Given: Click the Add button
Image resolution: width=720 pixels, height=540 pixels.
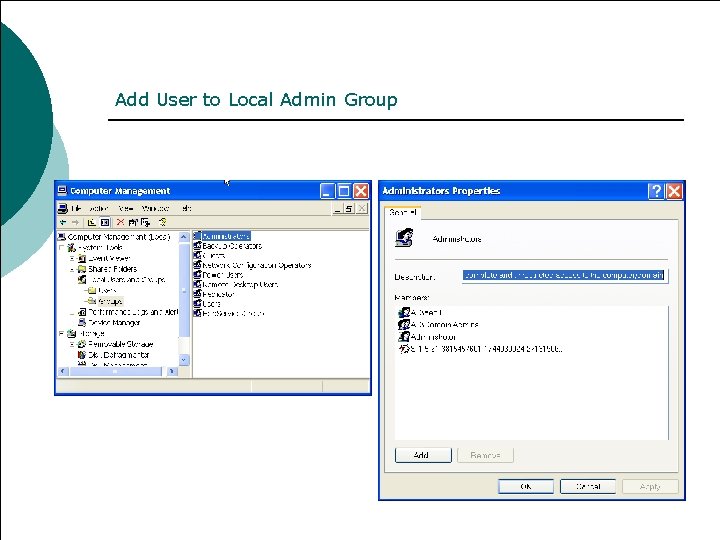Looking at the screenshot, I should (x=423, y=455).
